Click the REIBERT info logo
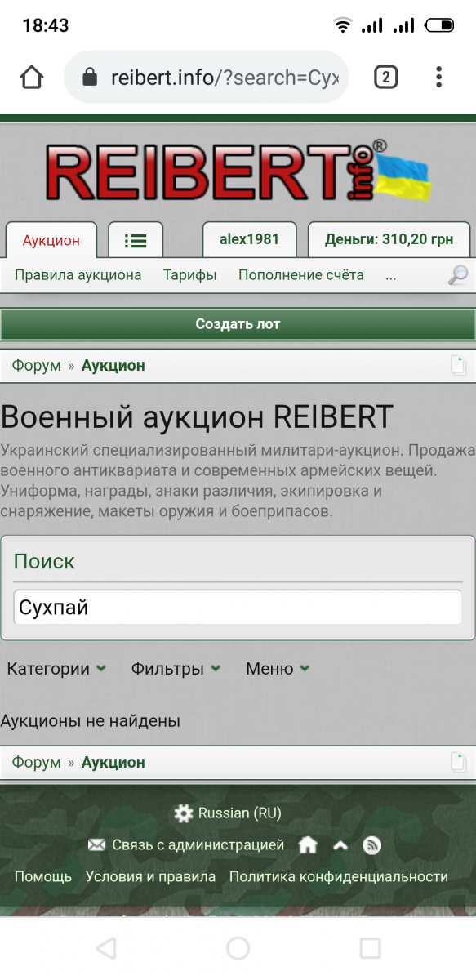The image size is (476, 980). point(238,171)
